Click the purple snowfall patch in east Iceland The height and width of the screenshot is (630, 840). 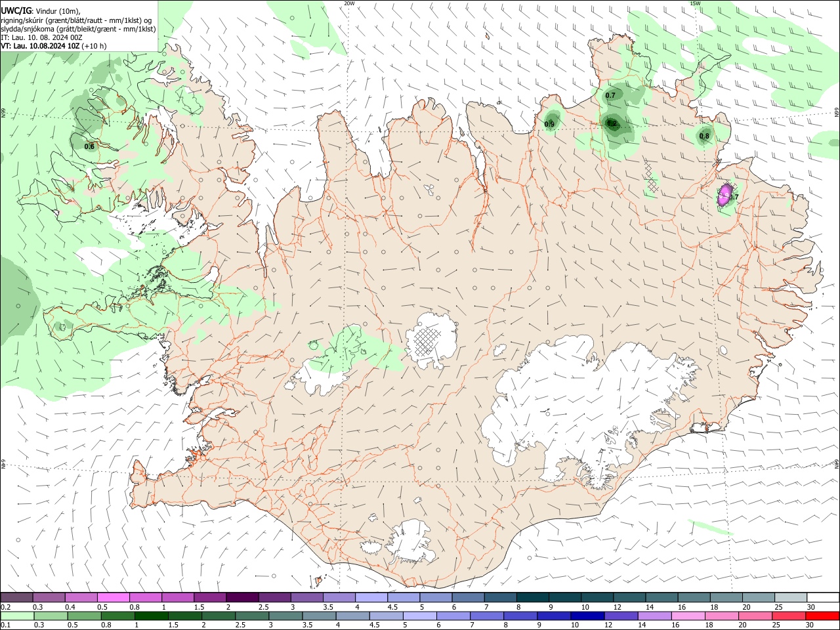click(x=725, y=194)
